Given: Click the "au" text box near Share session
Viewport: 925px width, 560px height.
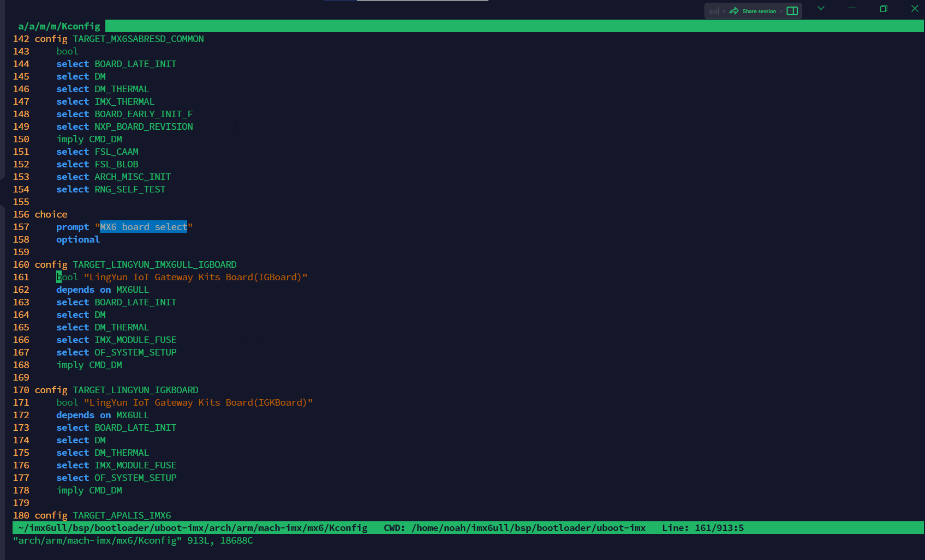Looking at the screenshot, I should [714, 11].
